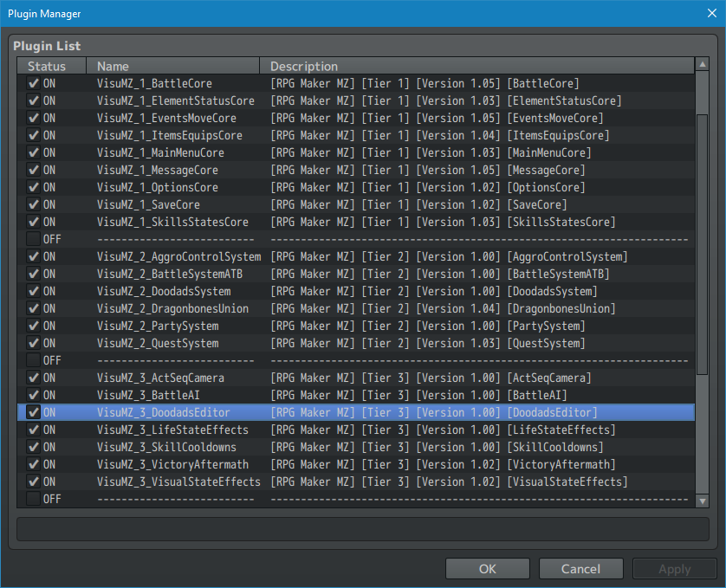This screenshot has width=726, height=588.
Task: Uncheck the VisuMZ_1_BattleCore plugin checkbox
Action: tap(34, 83)
